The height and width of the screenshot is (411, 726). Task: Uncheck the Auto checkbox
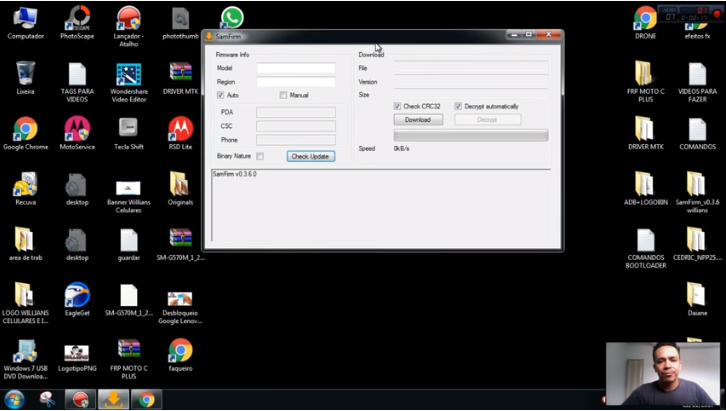[x=221, y=95]
